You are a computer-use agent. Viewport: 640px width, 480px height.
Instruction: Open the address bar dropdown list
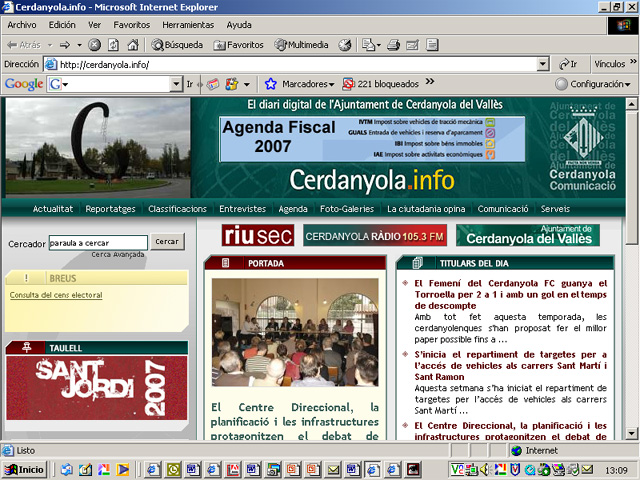click(542, 64)
